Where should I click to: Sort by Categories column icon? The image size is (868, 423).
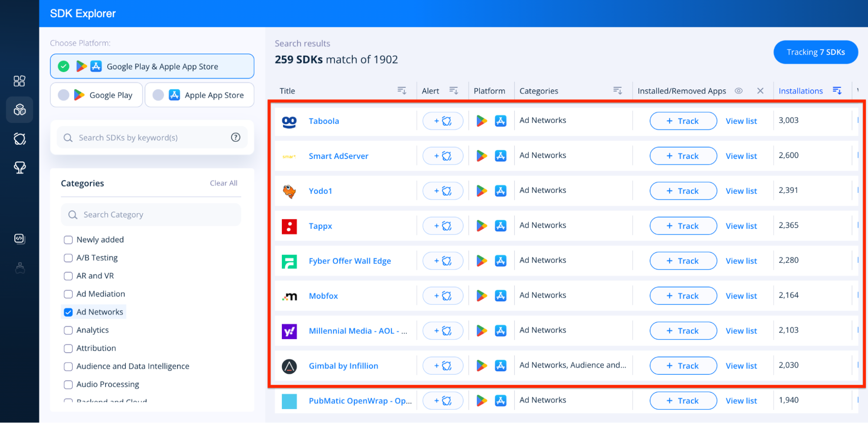617,90
